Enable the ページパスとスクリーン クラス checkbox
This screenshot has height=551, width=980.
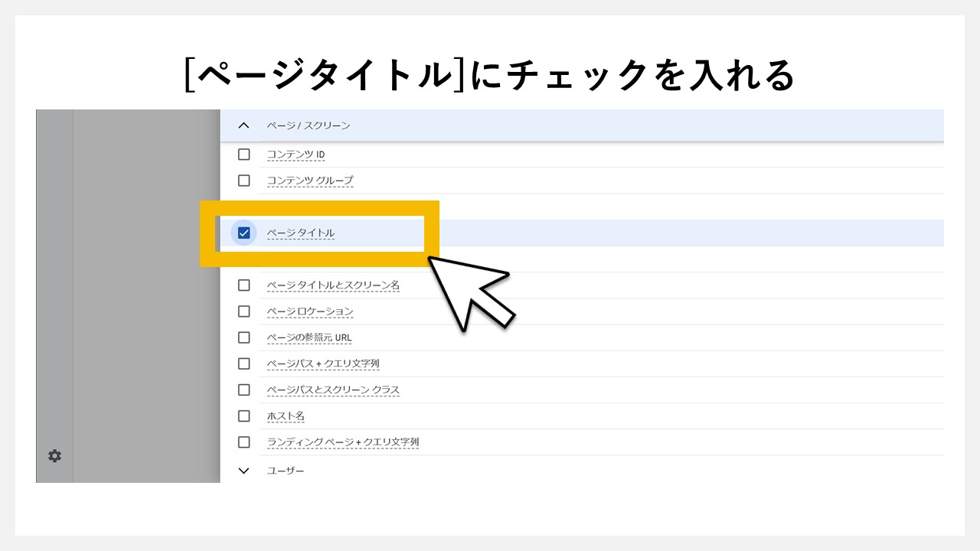click(243, 390)
